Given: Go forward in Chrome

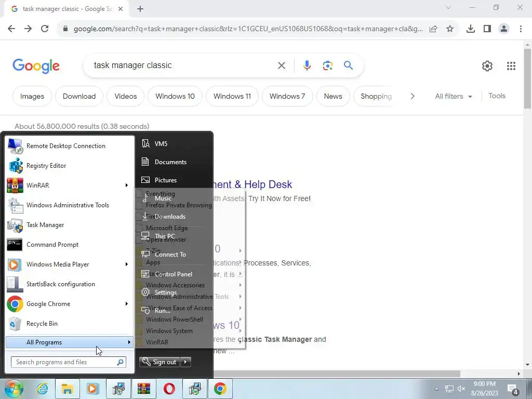Looking at the screenshot, I should [x=28, y=29].
